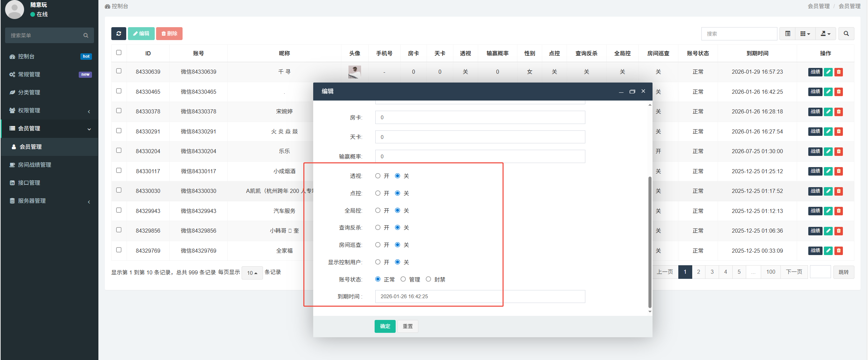Image resolution: width=868 pixels, height=360 pixels.
Task: Click the 到期时间 input field in dialog
Action: [x=480, y=296]
